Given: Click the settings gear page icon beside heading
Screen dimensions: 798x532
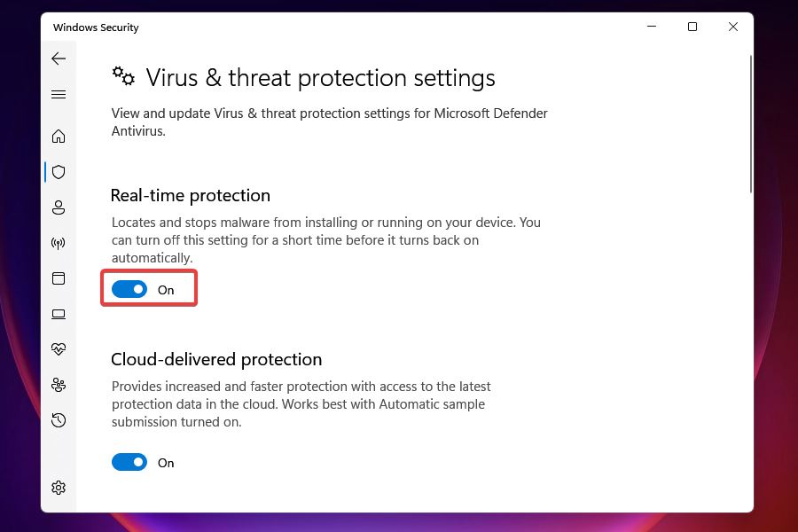Looking at the screenshot, I should coord(122,76).
